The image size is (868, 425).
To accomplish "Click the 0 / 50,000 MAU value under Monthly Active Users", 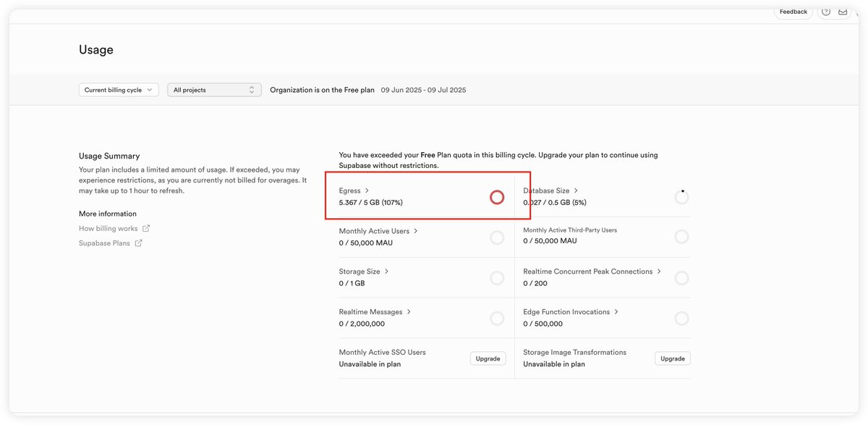I will pos(366,243).
